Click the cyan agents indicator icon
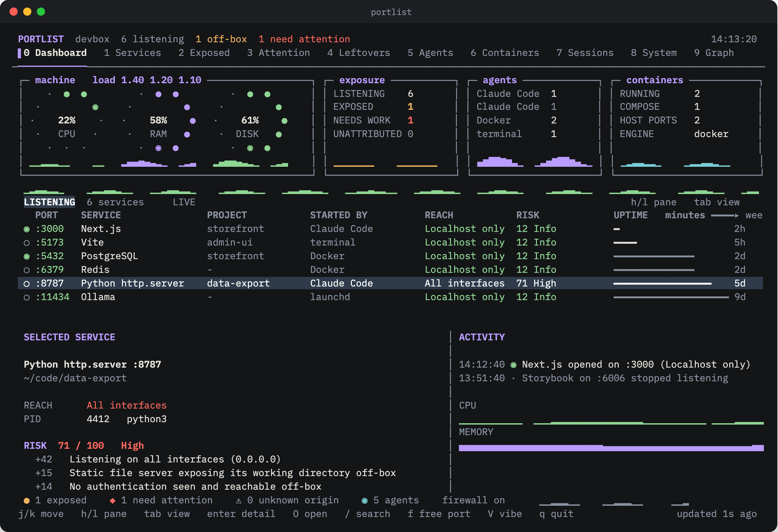The width and height of the screenshot is (778, 532). click(364, 501)
